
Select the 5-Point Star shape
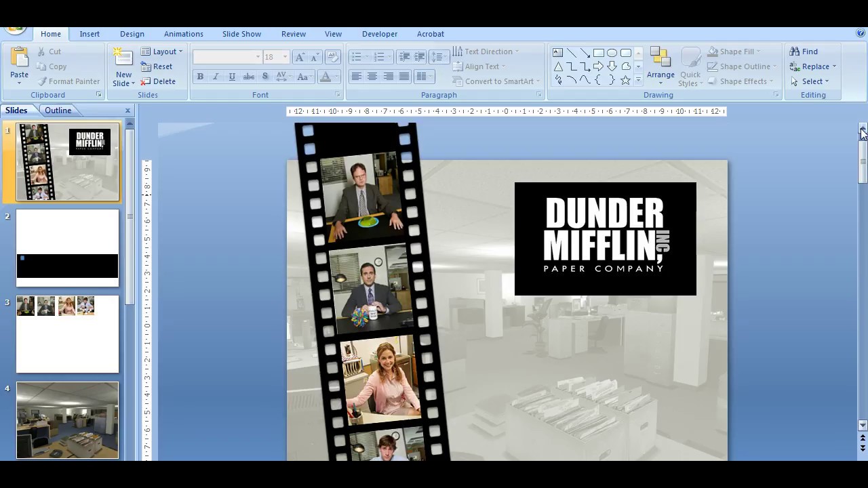626,80
